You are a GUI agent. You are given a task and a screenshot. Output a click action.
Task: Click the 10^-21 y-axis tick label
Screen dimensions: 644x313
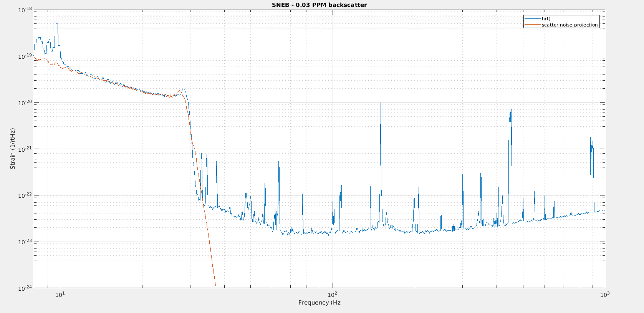(x=25, y=149)
